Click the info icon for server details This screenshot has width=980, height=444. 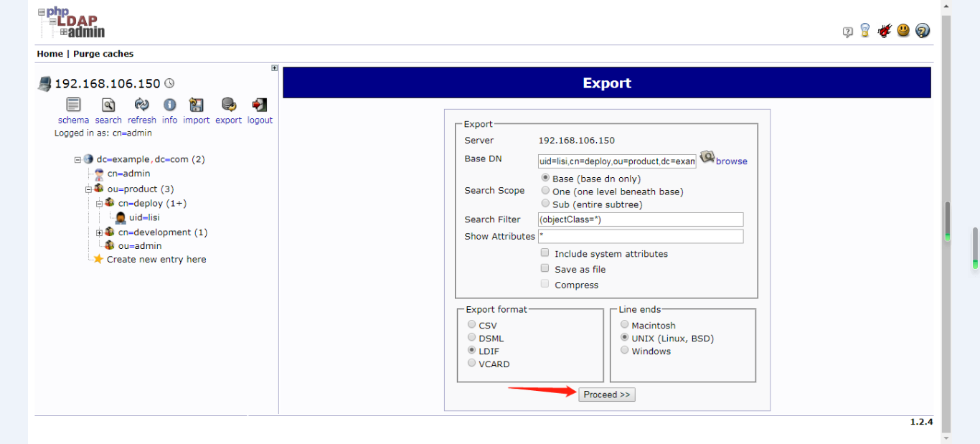(169, 105)
